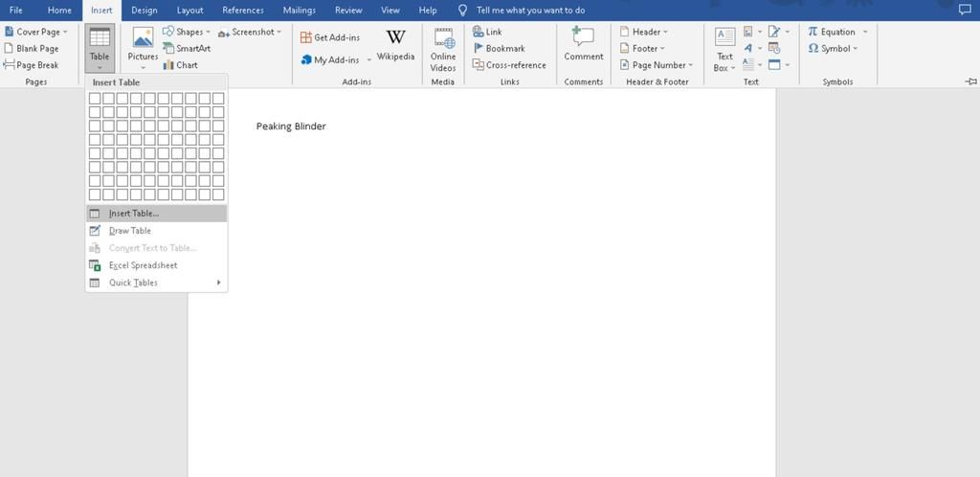Image resolution: width=980 pixels, height=477 pixels.
Task: Add a Bookmark
Action: click(x=498, y=48)
